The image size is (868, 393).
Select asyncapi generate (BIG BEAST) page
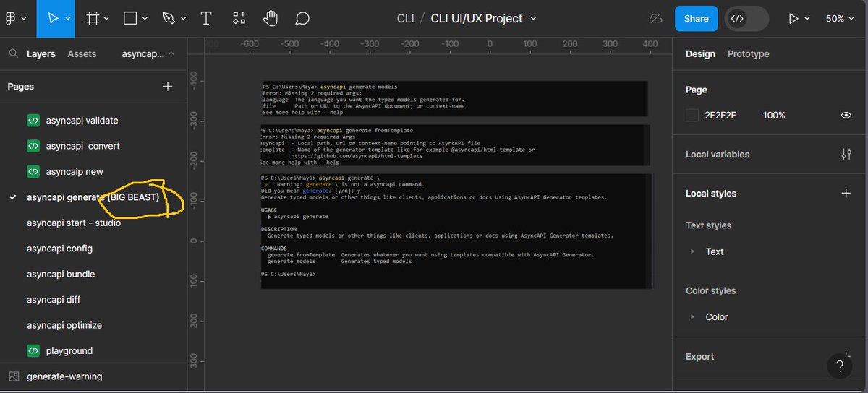pos(93,197)
